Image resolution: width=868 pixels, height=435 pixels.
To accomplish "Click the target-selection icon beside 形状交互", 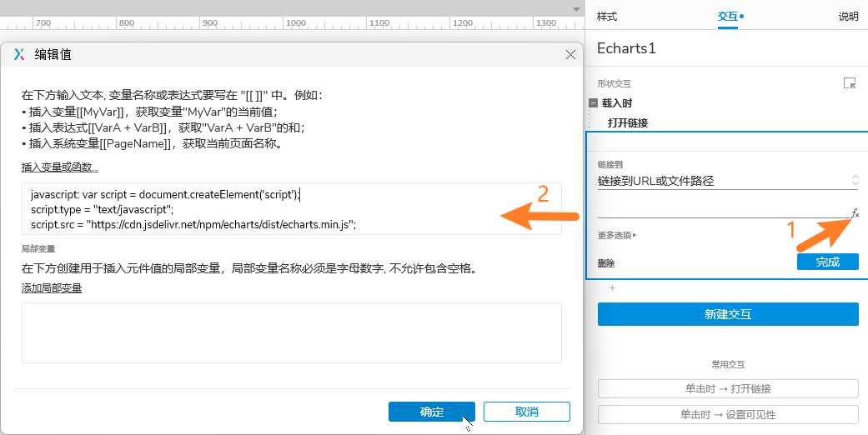I will point(850,83).
